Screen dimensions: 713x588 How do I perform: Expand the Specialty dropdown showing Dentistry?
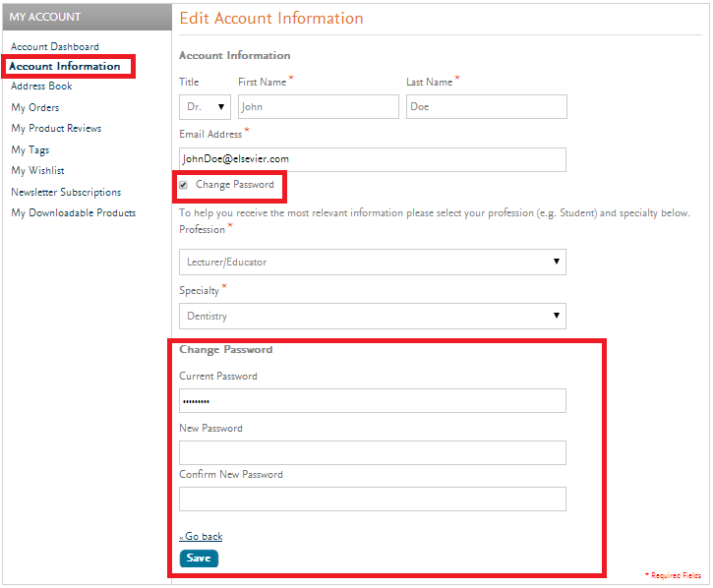pyautogui.click(x=372, y=316)
